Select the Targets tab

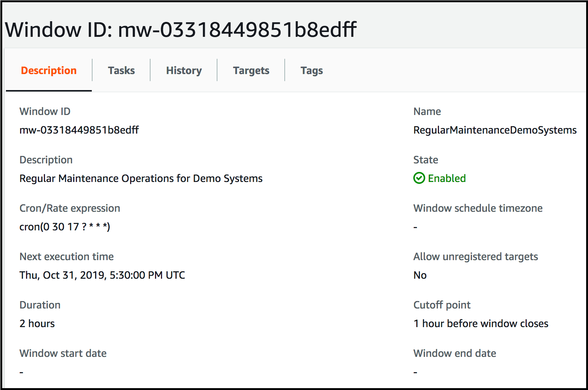(251, 70)
